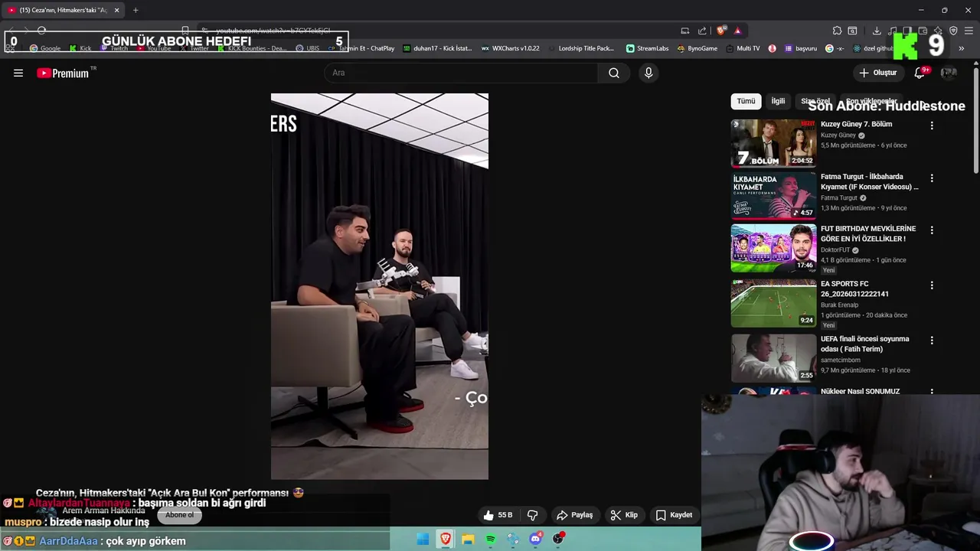Open YouTube notifications bell
Viewport: 980px width, 551px height.
coord(920,73)
